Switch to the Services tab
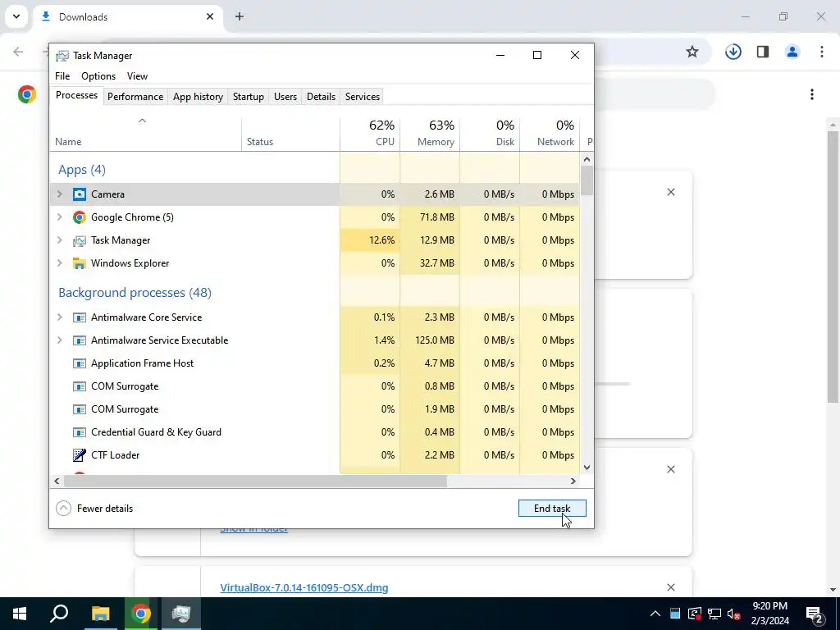 pyautogui.click(x=362, y=97)
